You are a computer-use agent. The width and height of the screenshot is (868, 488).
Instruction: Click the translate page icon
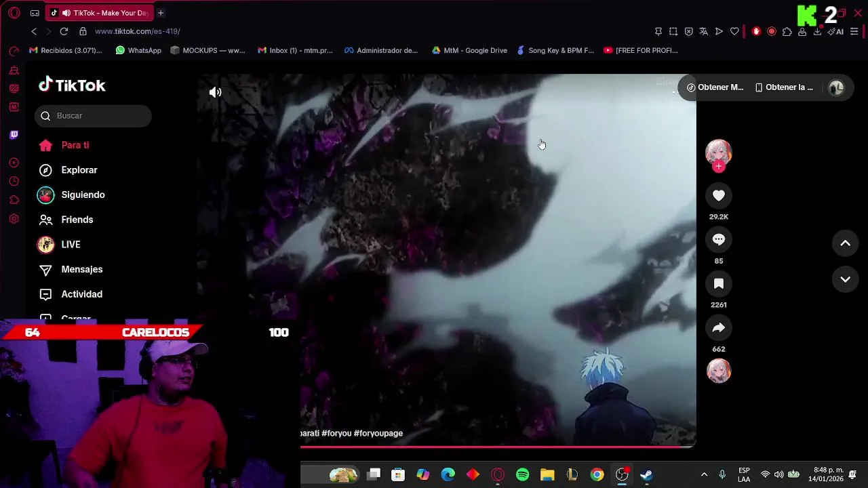coord(703,31)
